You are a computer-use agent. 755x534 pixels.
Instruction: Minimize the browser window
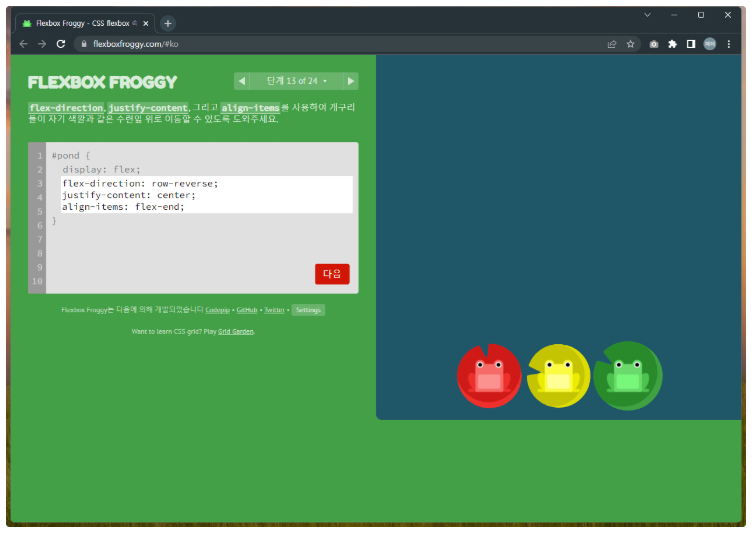pyautogui.click(x=674, y=15)
